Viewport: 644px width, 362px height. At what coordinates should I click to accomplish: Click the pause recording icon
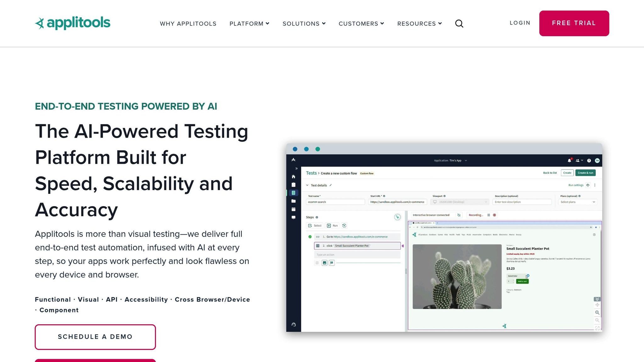point(489,215)
